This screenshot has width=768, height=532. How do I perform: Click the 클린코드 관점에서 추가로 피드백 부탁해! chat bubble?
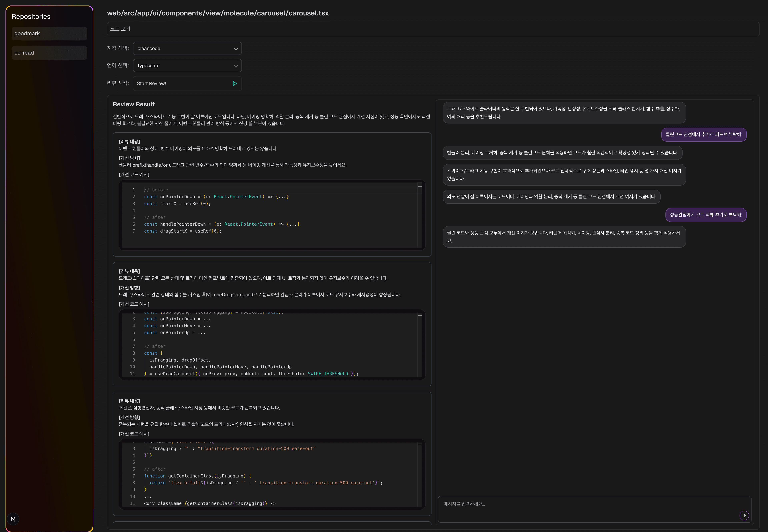[x=704, y=135]
